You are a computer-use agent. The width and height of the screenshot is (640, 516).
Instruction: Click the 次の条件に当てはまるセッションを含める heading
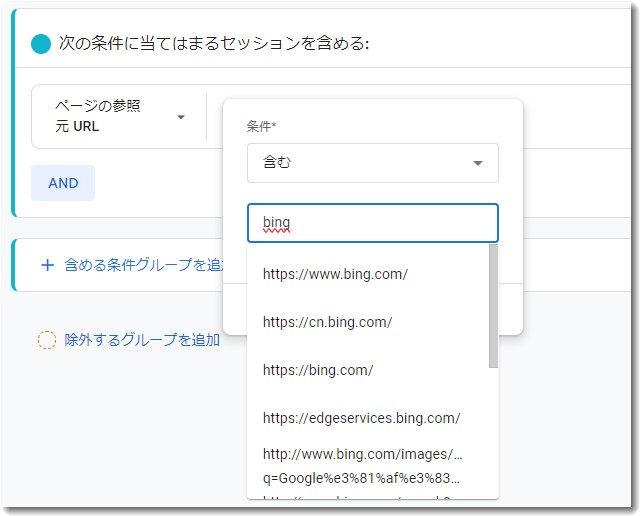[214, 44]
